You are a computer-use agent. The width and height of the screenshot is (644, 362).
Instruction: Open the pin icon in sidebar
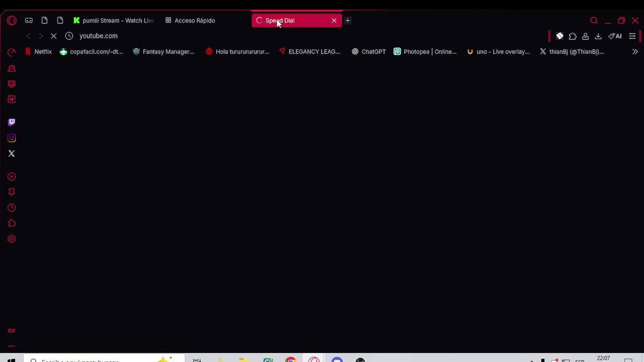coord(12,192)
